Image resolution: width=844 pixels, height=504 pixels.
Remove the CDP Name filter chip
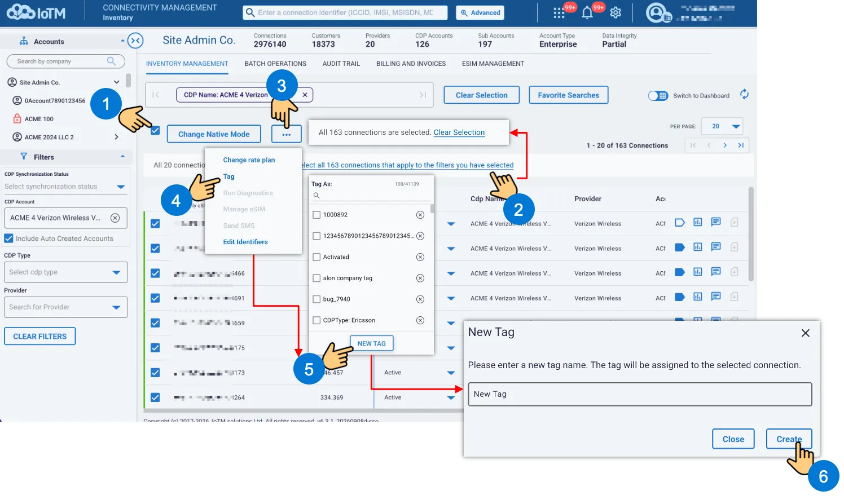(x=305, y=95)
